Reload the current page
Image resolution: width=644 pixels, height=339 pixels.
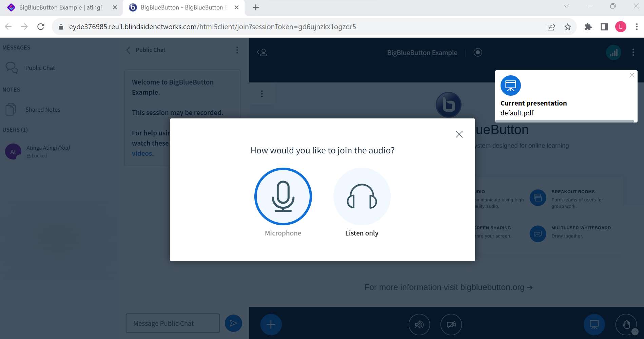pyautogui.click(x=41, y=27)
